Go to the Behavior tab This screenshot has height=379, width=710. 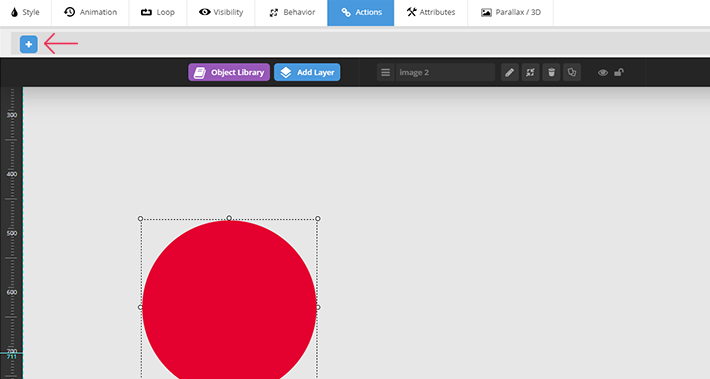click(292, 12)
